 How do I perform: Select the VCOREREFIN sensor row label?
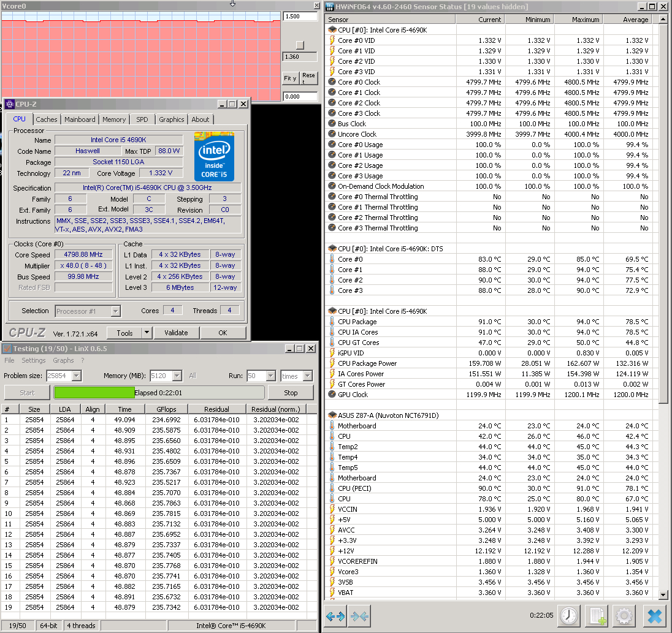coord(357,561)
